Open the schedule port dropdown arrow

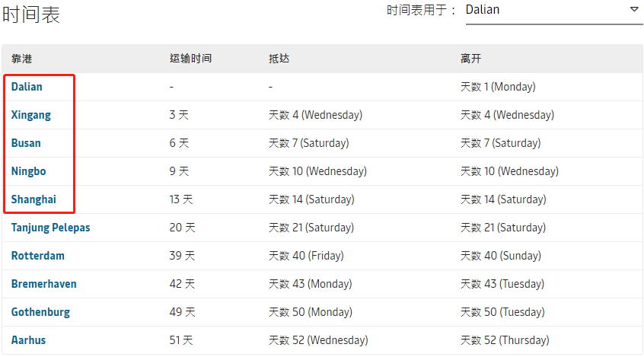pos(634,10)
